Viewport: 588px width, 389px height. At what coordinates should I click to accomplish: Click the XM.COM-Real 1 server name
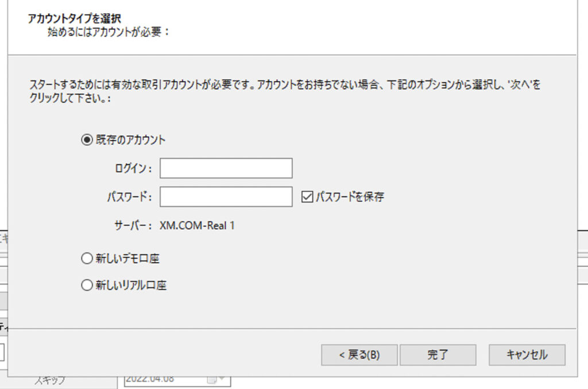pos(197,226)
